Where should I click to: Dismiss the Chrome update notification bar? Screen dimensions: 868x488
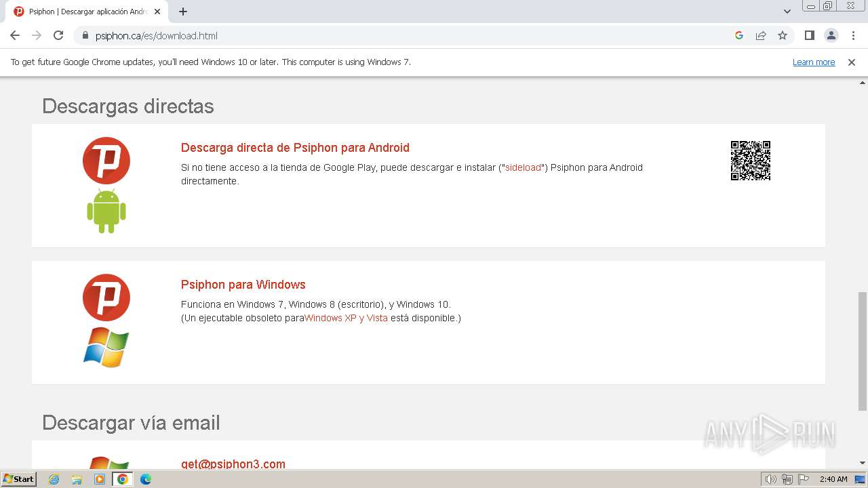point(852,62)
